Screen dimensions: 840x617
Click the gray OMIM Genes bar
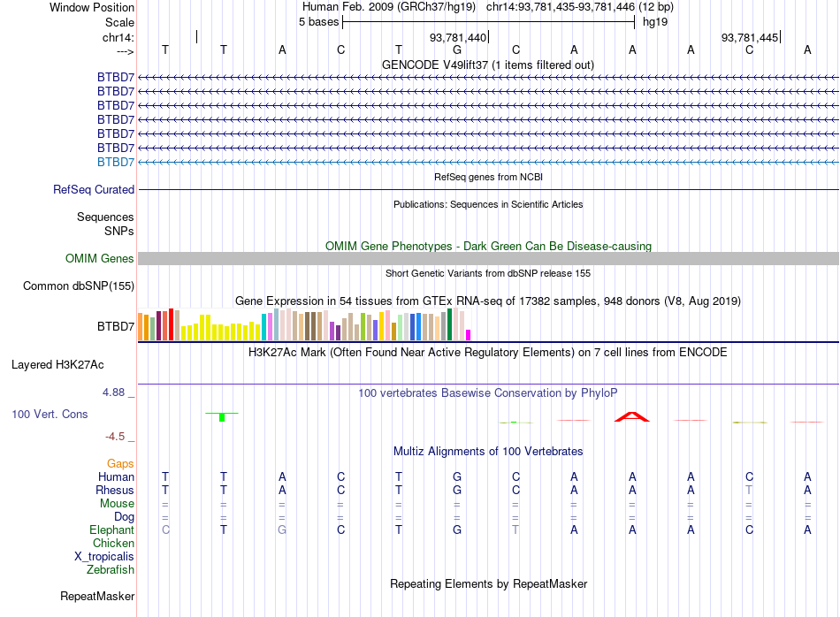[x=488, y=259]
